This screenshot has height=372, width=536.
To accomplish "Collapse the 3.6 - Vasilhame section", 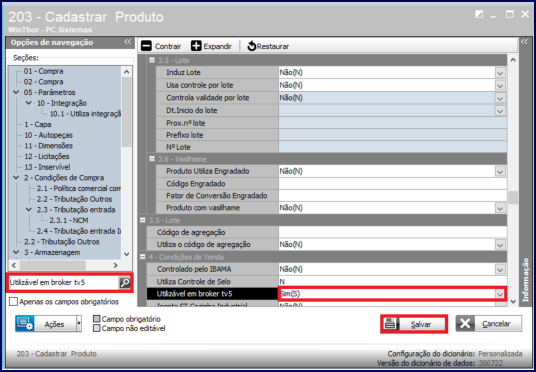I will pyautogui.click(x=152, y=159).
